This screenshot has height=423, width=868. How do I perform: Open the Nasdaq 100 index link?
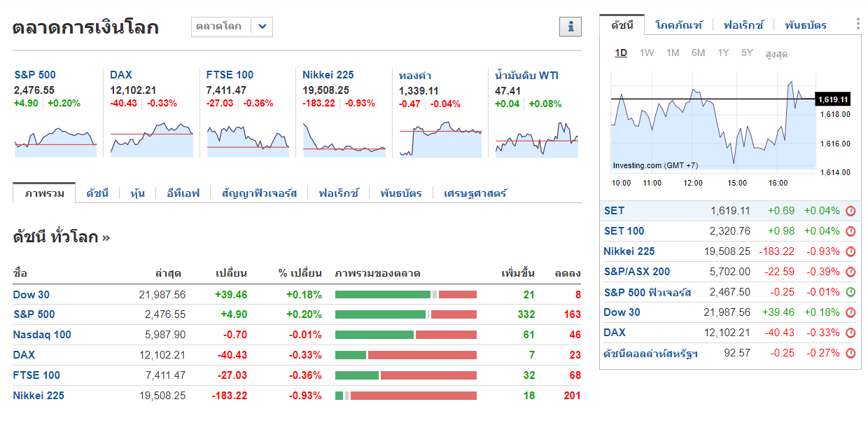click(x=42, y=335)
